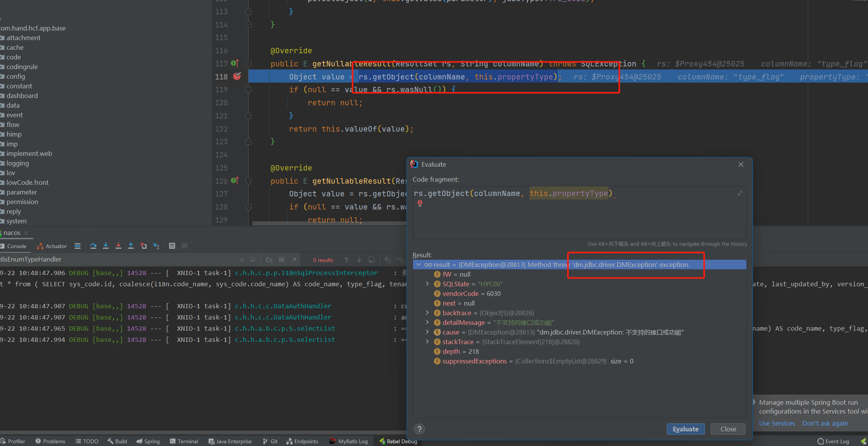Click the help question mark icon
The height and width of the screenshot is (446, 868).
click(x=419, y=429)
